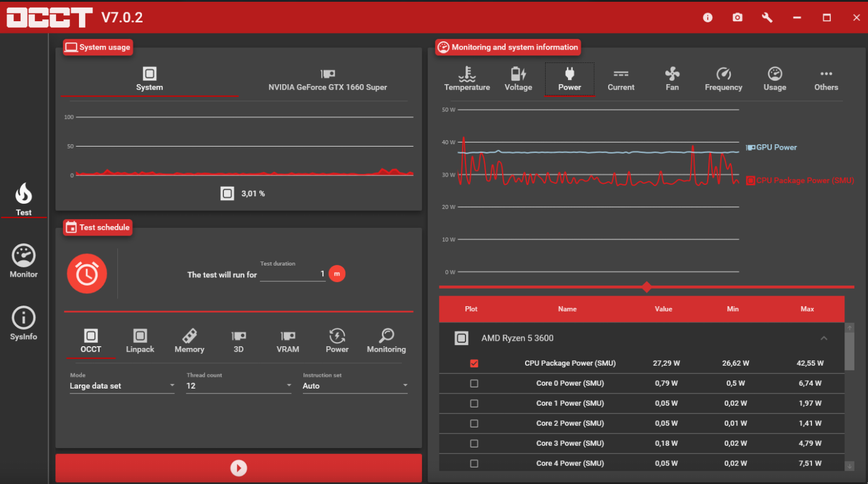The height and width of the screenshot is (484, 868).
Task: Expand the Thread count dropdown
Action: tap(239, 386)
